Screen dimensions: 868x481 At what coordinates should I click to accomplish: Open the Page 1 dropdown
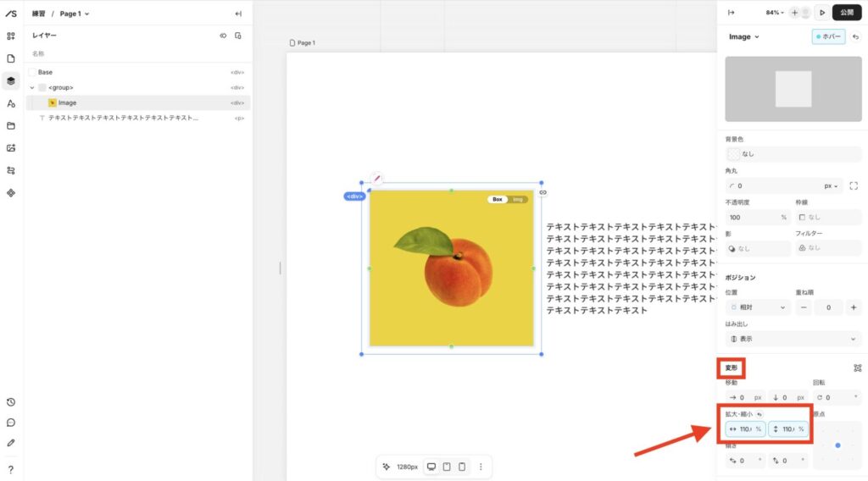[75, 14]
